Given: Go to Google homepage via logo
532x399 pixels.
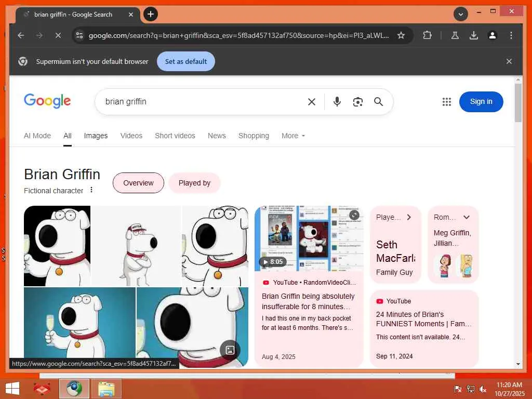Looking at the screenshot, I should (x=47, y=101).
